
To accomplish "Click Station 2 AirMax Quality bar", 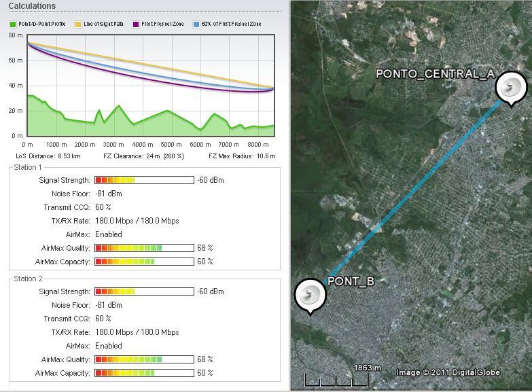I will point(144,359).
